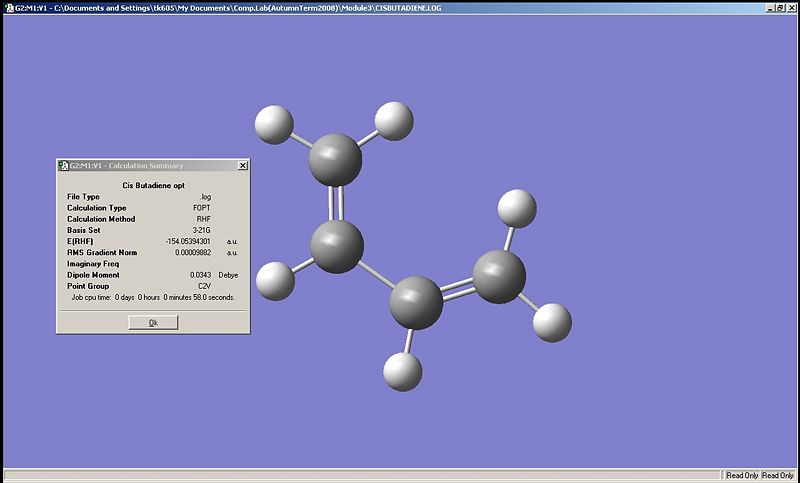
Task: Click the 'File Type' label
Action: pyautogui.click(x=83, y=196)
